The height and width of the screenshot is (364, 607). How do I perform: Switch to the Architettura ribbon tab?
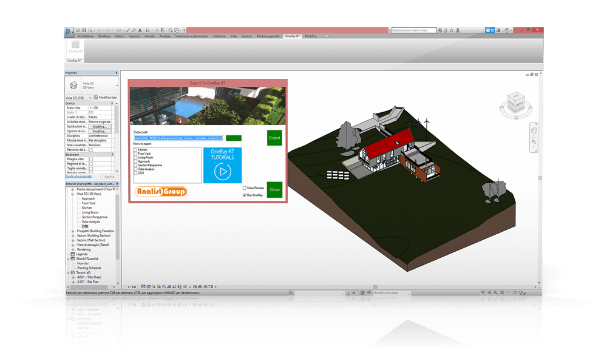pos(81,36)
